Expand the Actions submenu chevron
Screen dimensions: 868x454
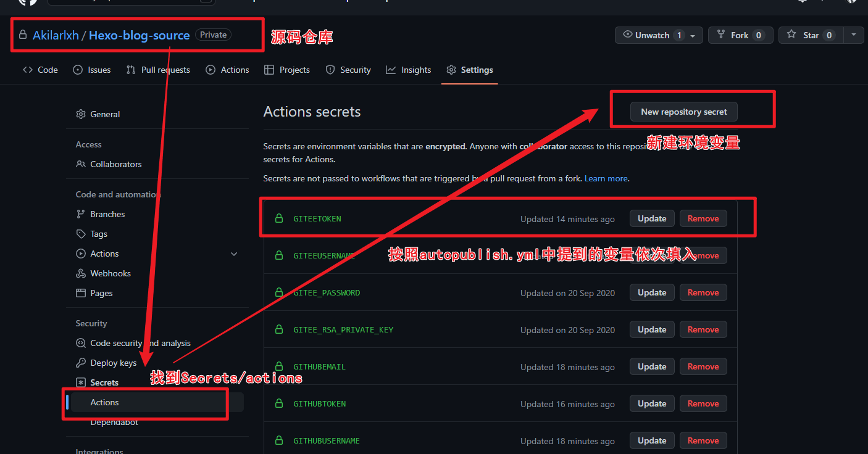click(234, 254)
